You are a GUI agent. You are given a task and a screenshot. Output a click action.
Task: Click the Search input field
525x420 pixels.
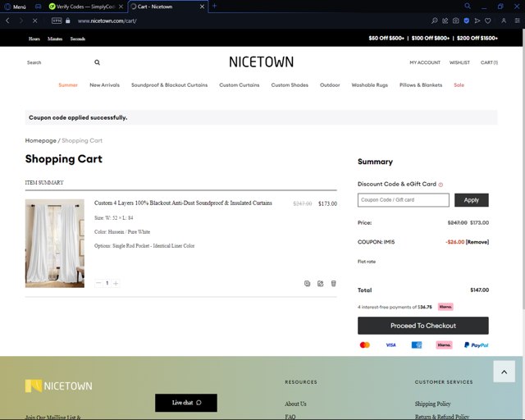click(x=58, y=62)
